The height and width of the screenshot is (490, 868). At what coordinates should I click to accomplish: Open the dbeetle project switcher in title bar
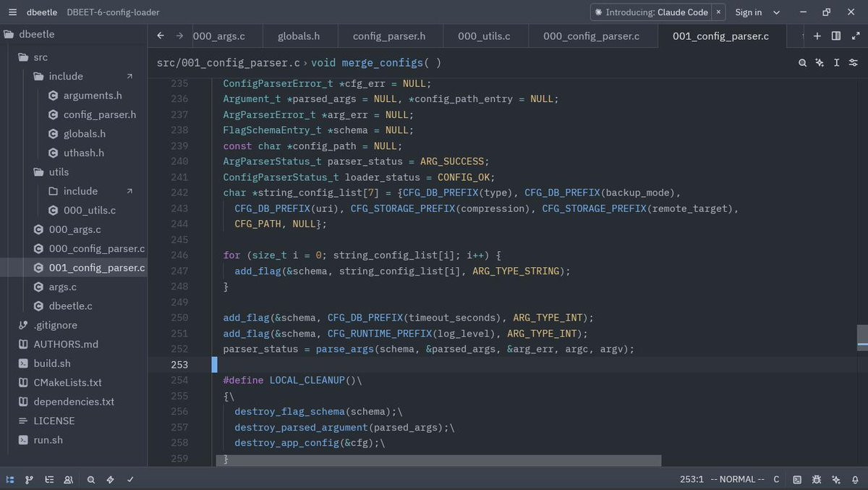(43, 12)
